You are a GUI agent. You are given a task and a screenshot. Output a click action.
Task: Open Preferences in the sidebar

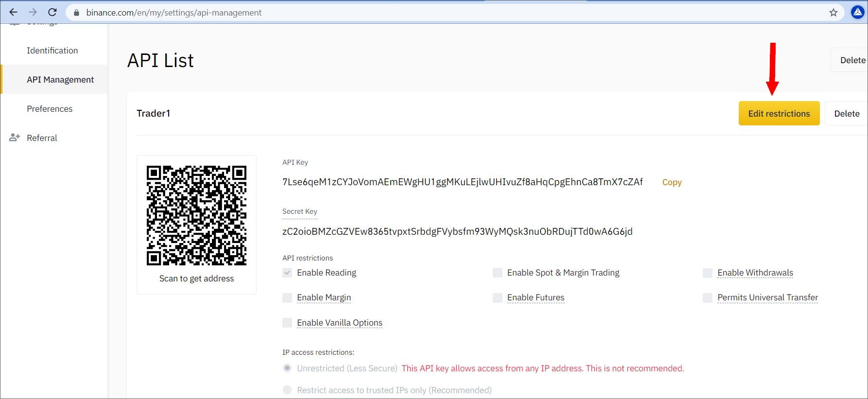50,109
